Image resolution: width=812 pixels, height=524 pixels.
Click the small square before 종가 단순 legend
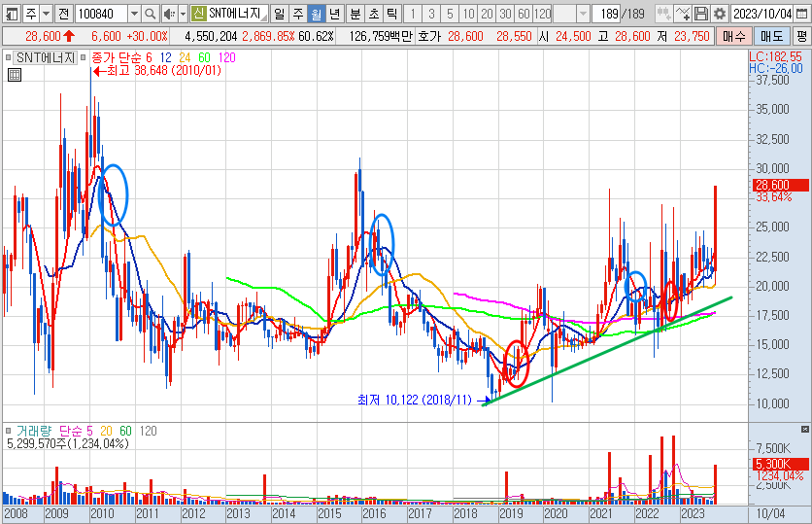(84, 57)
